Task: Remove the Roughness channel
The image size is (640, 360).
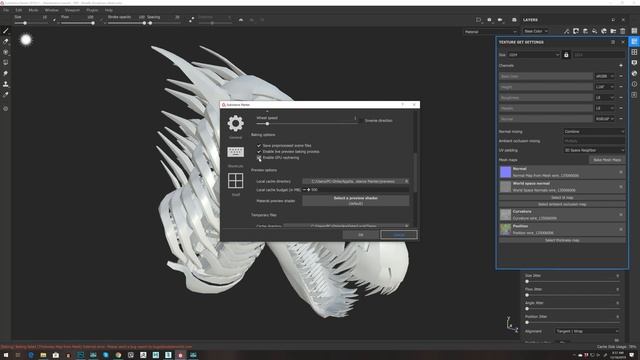Action: point(621,98)
